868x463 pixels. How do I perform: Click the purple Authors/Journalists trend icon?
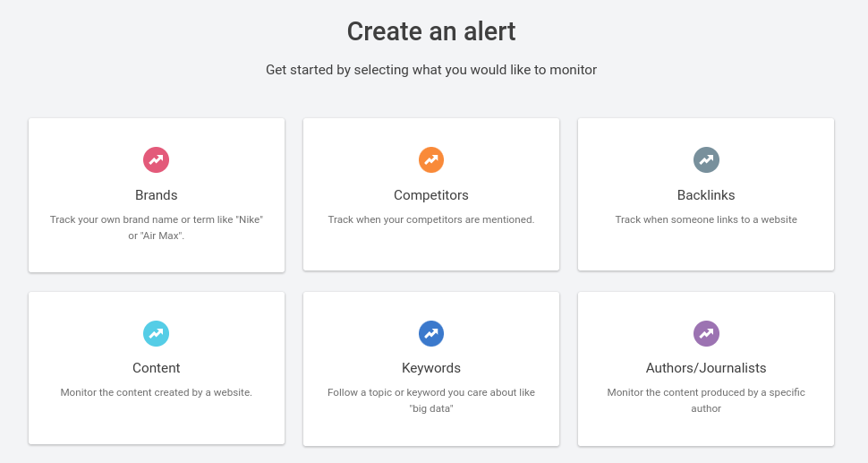point(706,333)
